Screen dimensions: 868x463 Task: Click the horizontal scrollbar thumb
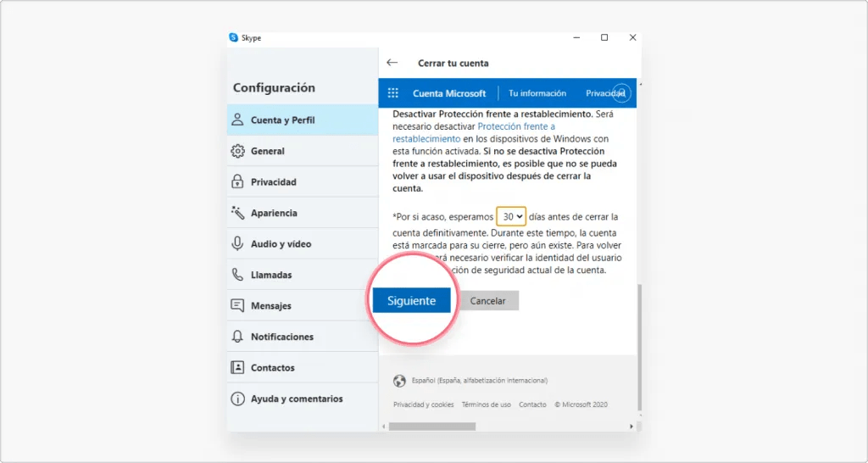(431, 427)
